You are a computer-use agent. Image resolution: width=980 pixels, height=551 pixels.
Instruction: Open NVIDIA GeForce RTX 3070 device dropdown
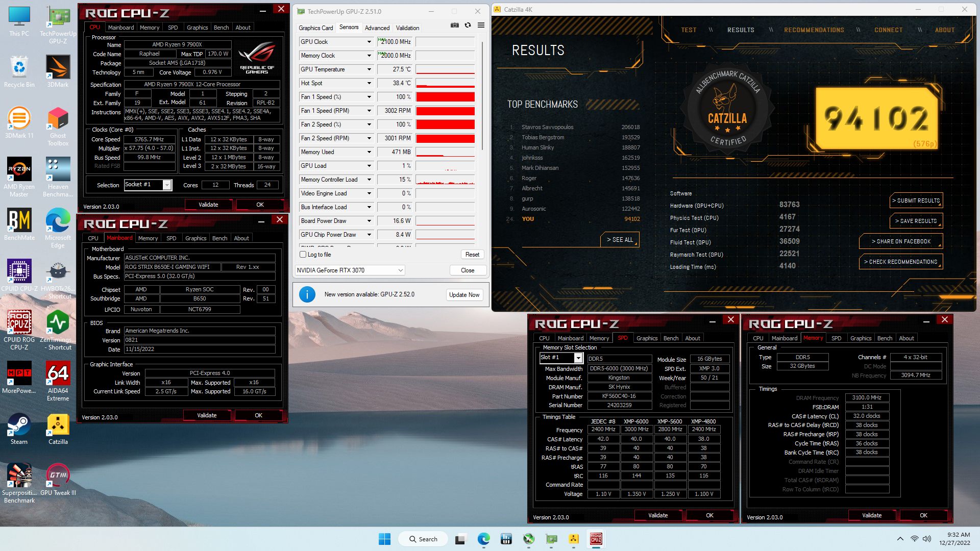(350, 270)
